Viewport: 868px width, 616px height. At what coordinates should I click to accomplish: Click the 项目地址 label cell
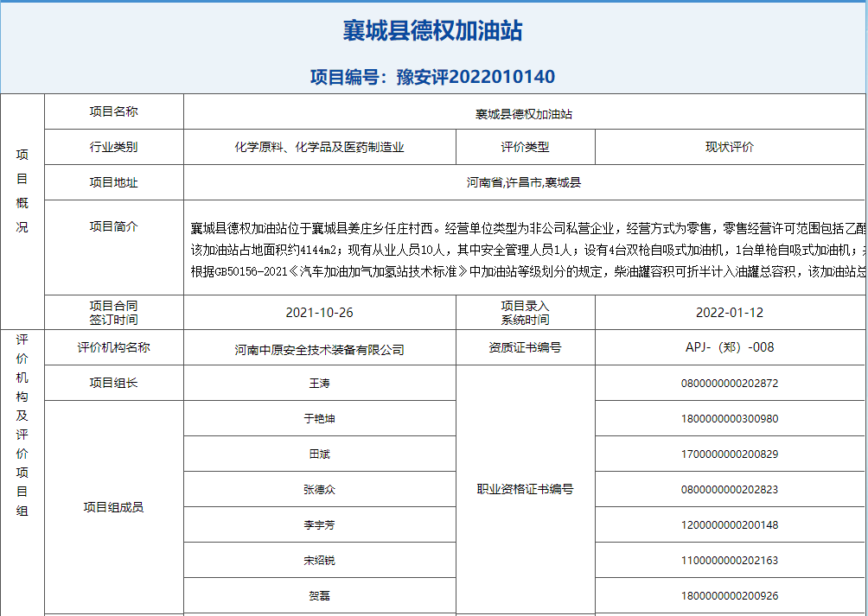point(113,182)
